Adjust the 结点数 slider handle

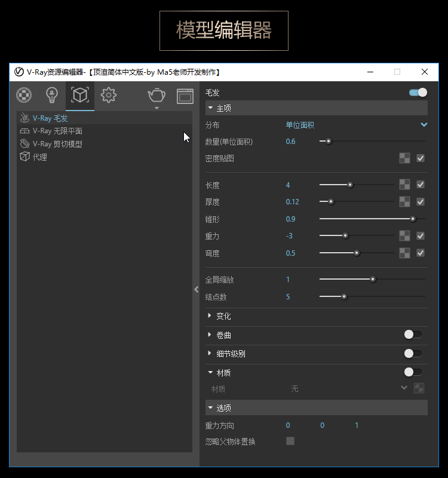pos(344,296)
